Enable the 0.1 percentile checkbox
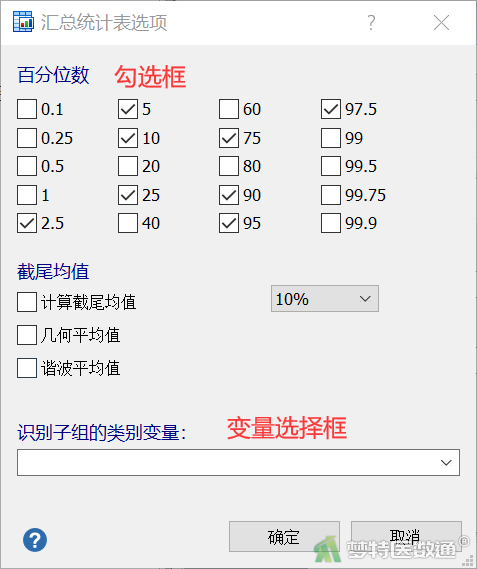477x569 pixels. coord(27,109)
